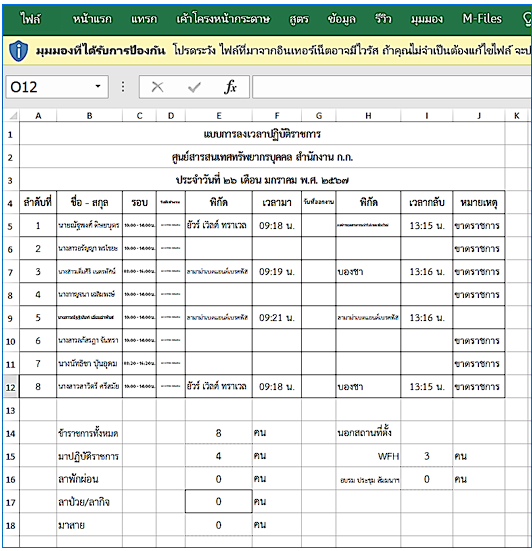This screenshot has width=532, height=551.
Task: Select column A header
Action: coord(38,116)
